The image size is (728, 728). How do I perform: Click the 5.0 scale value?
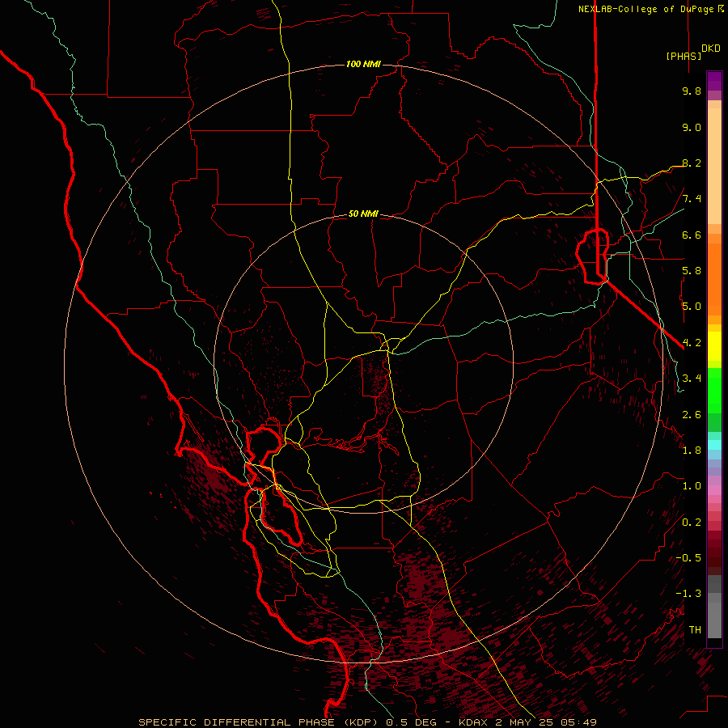[x=692, y=307]
